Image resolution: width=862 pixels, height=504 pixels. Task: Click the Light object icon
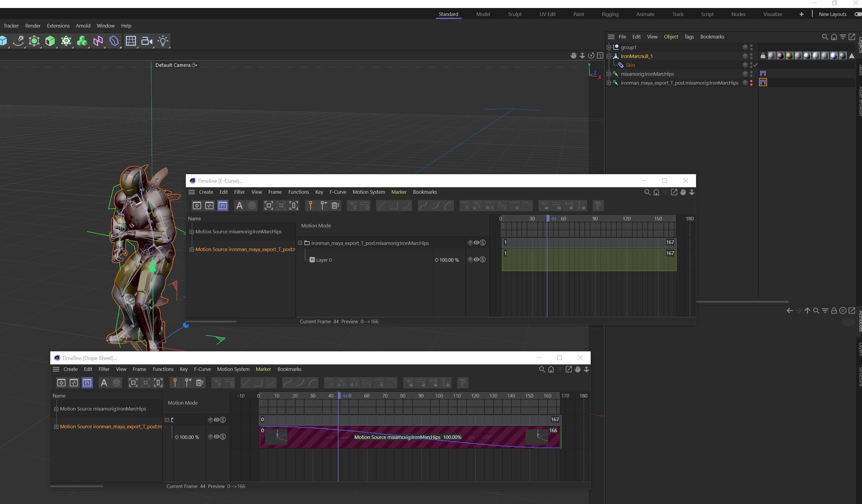pyautogui.click(x=163, y=41)
